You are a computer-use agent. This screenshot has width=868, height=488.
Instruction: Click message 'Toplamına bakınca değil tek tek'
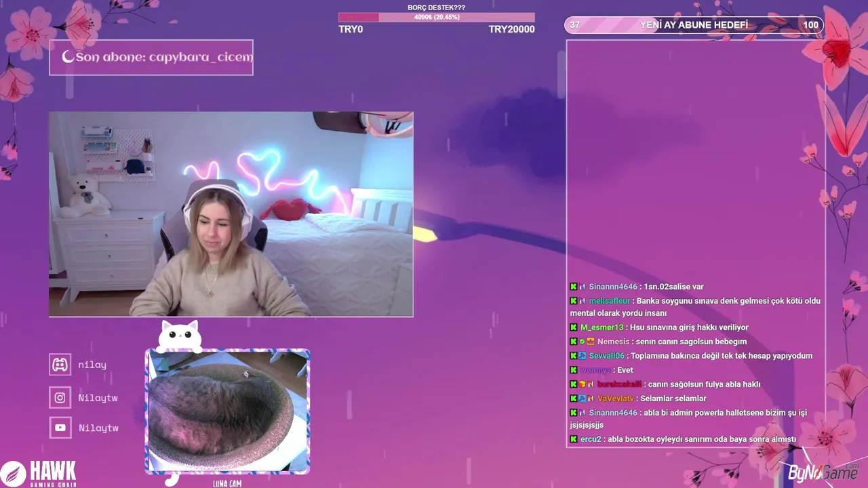click(x=722, y=356)
